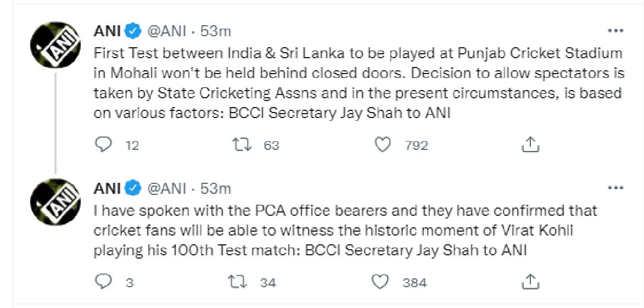644x308 pixels.
Task: Open the first tweet's 53m timestamp
Action: pos(216,31)
